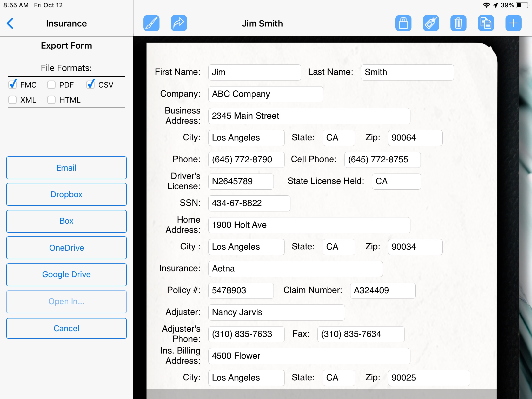Screen dimensions: 532x399
Task: Tap the Claim Number field
Action: click(382, 290)
